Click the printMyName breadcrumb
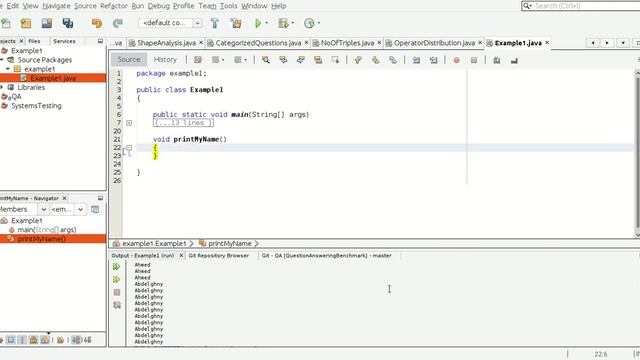 click(x=229, y=244)
